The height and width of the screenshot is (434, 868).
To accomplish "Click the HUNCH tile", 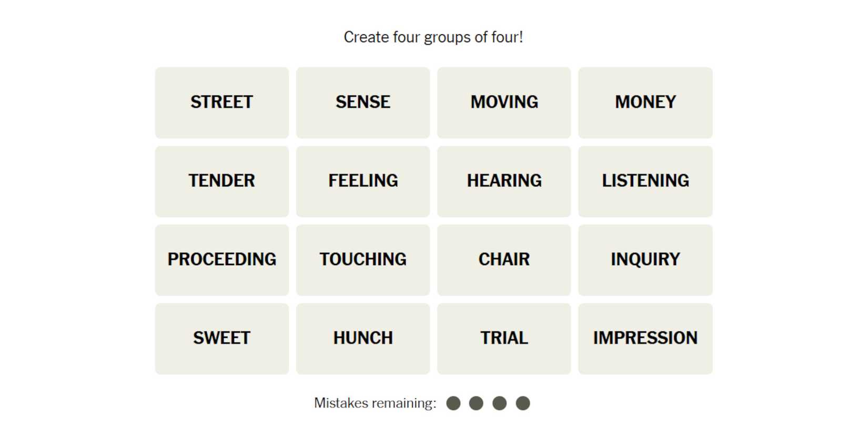I will tap(362, 338).
